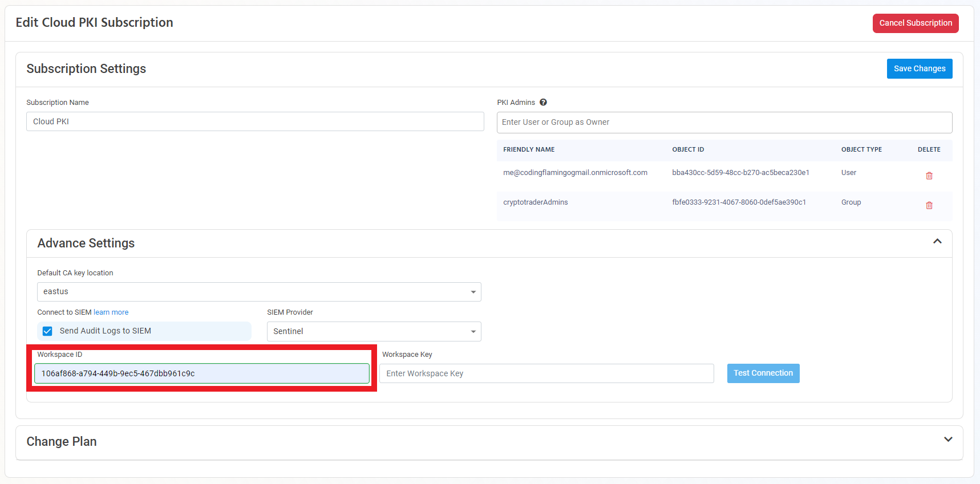Focus the Subscription Name field
Screen dimensions: 980x484
click(255, 121)
